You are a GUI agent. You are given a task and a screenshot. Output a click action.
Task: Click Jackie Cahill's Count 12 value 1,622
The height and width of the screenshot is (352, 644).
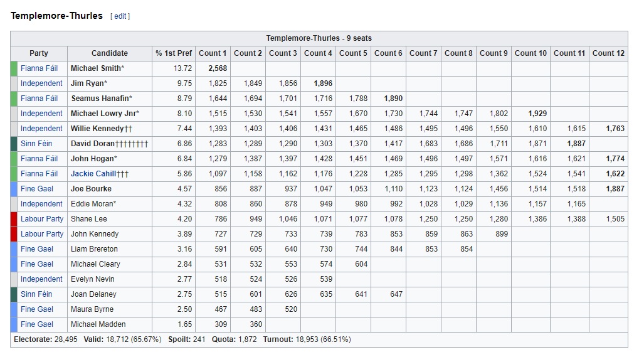click(615, 174)
